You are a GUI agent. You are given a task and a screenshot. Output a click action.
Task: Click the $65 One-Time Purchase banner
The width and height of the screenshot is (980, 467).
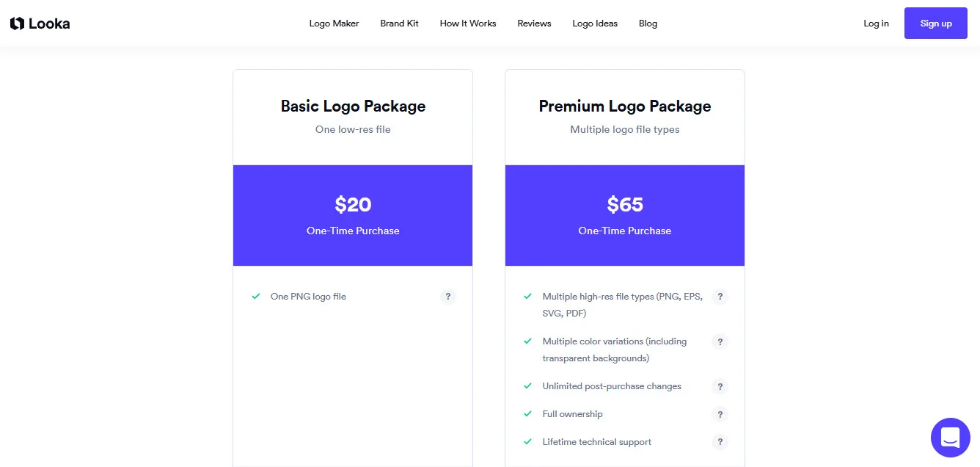(x=624, y=215)
